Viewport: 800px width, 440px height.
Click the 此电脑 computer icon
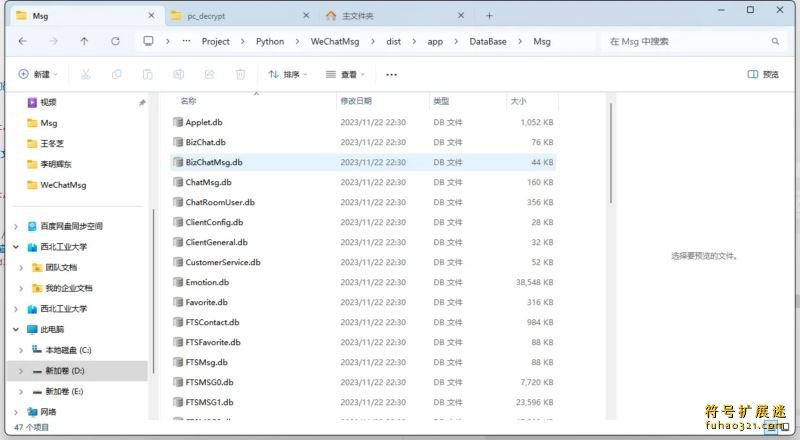click(x=32, y=329)
